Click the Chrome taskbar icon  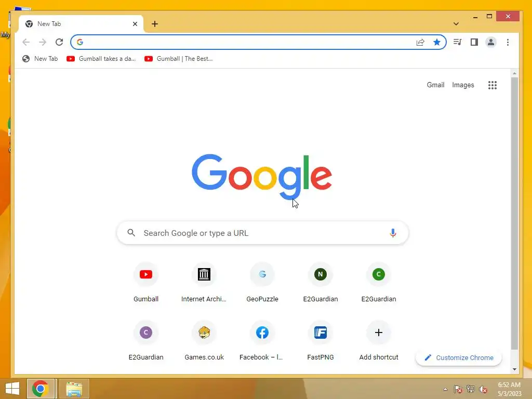(x=41, y=389)
